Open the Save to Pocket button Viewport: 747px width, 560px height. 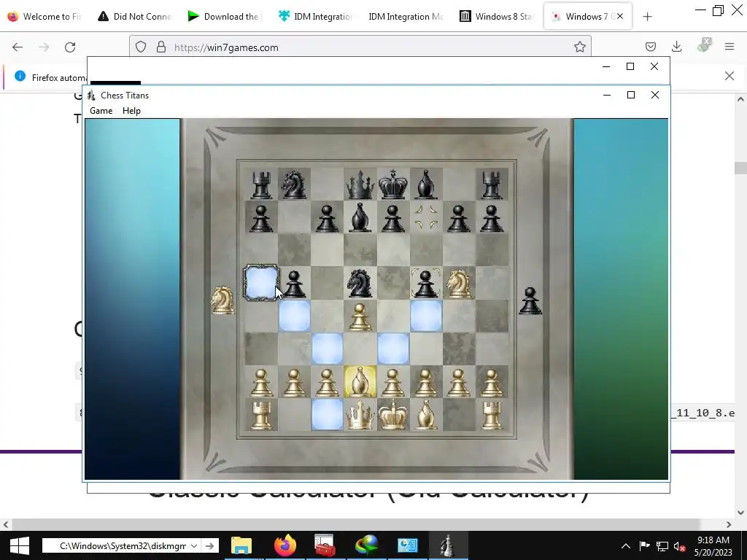point(650,47)
